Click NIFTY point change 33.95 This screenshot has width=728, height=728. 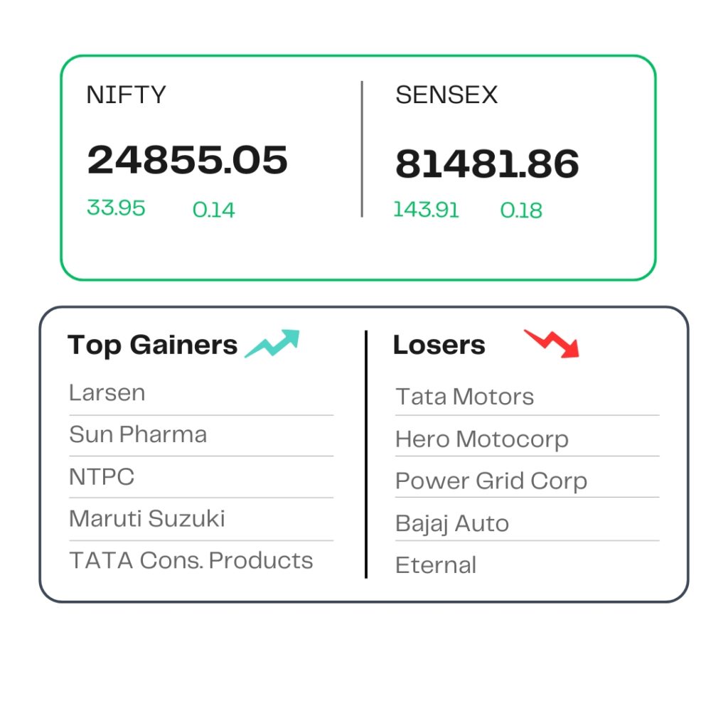(116, 208)
